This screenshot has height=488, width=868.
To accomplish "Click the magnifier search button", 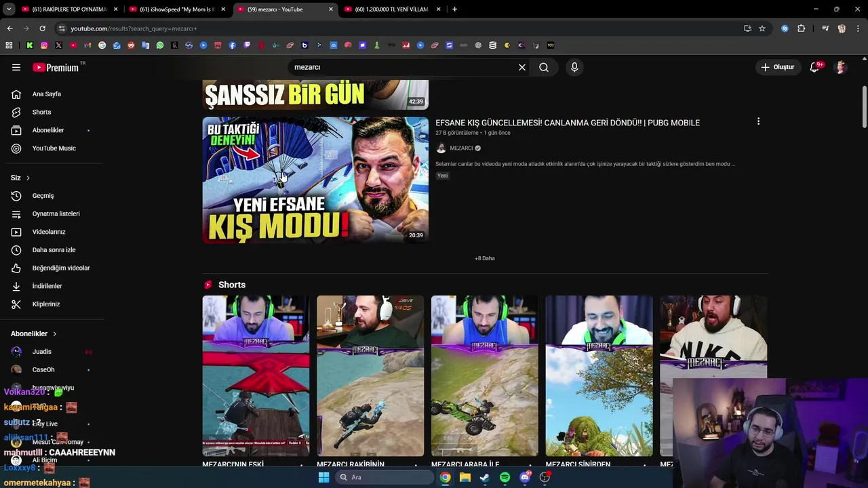I will pos(544,67).
